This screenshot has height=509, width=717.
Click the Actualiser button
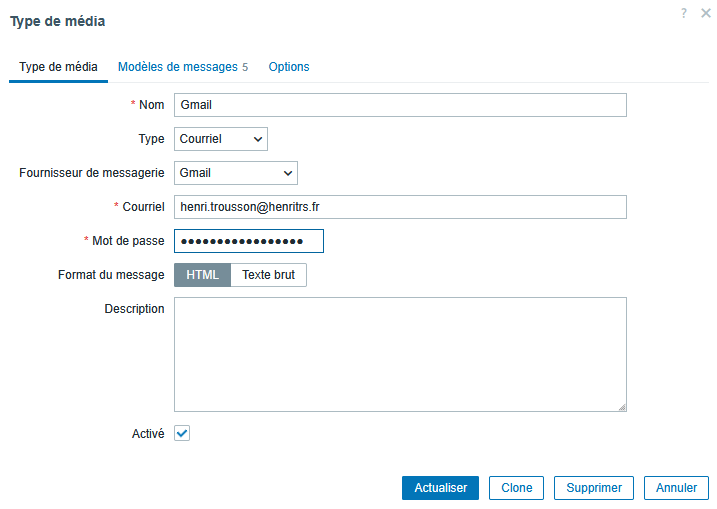(440, 488)
